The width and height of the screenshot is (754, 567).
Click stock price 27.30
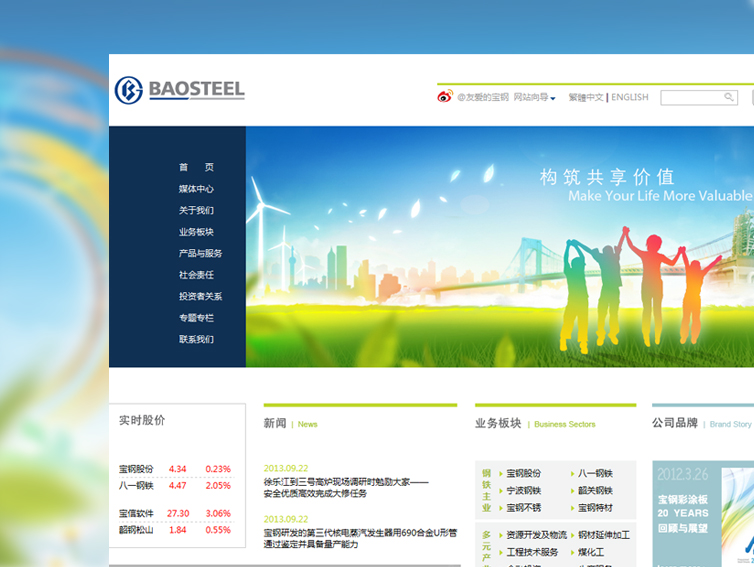pyautogui.click(x=178, y=513)
